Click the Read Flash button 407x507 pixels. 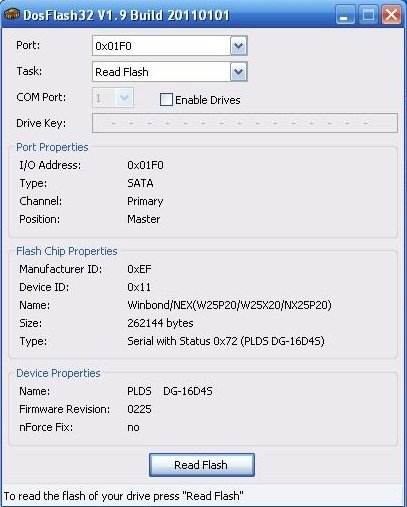202,465
